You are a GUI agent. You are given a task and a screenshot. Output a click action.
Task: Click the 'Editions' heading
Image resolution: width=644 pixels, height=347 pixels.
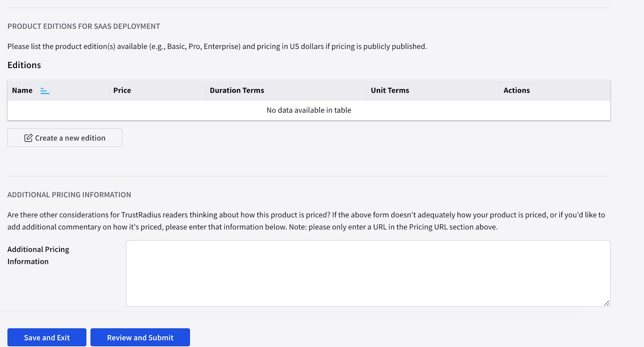click(24, 65)
